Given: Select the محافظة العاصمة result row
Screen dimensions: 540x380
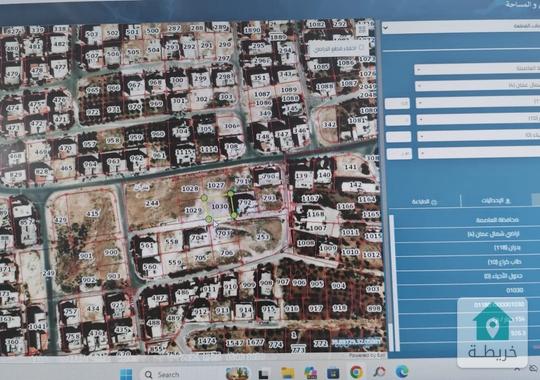Looking at the screenshot, I should point(467,220).
